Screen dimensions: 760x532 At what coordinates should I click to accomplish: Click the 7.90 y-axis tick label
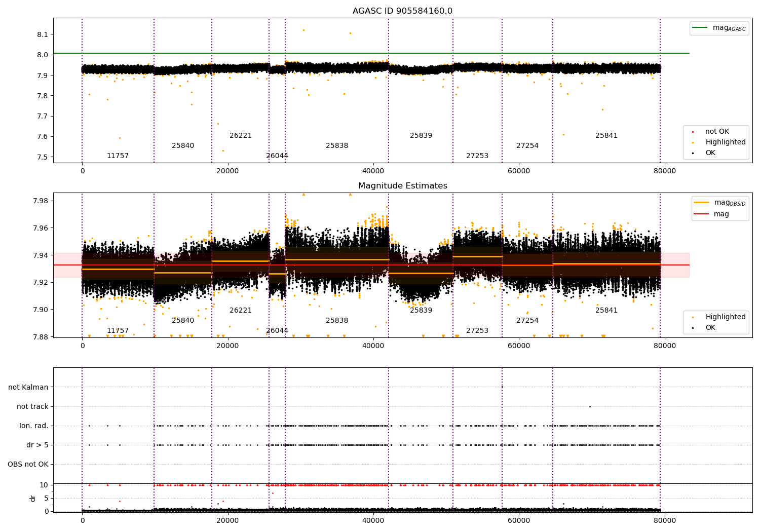click(x=41, y=310)
